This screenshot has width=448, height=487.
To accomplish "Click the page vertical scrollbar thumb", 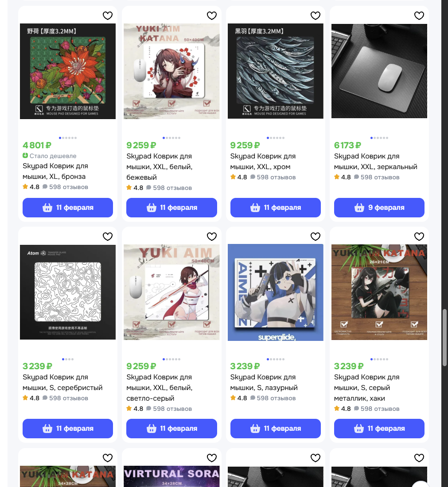I will tap(444, 338).
